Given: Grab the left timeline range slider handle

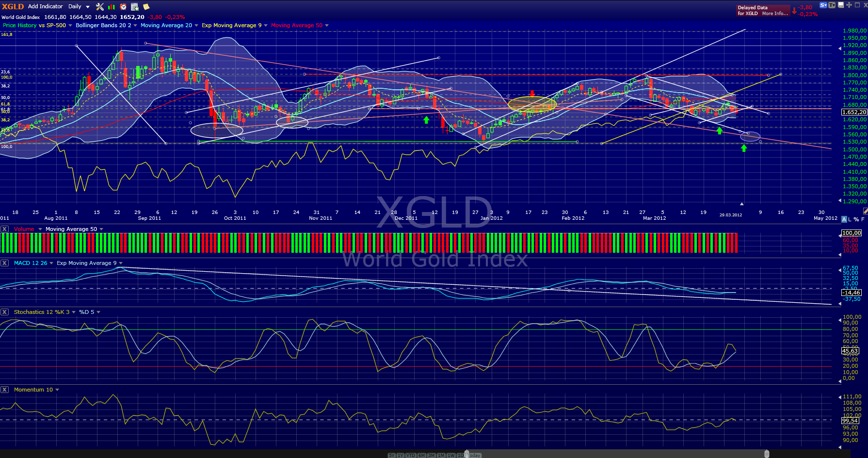Looking at the screenshot, I should [467, 454].
